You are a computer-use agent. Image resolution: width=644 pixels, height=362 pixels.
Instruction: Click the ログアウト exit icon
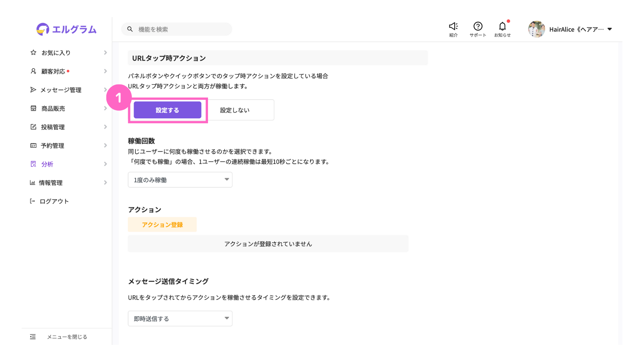33,201
